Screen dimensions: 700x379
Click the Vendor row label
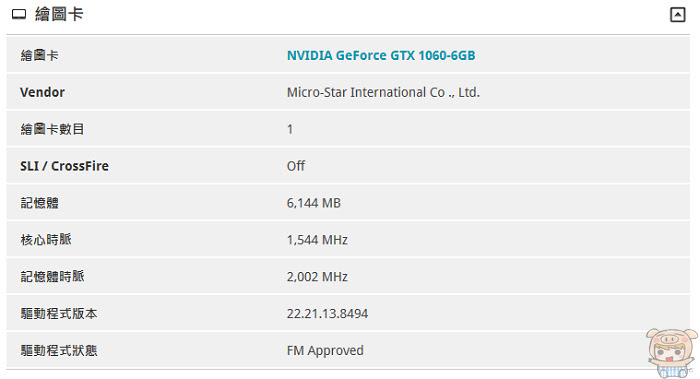click(x=42, y=92)
